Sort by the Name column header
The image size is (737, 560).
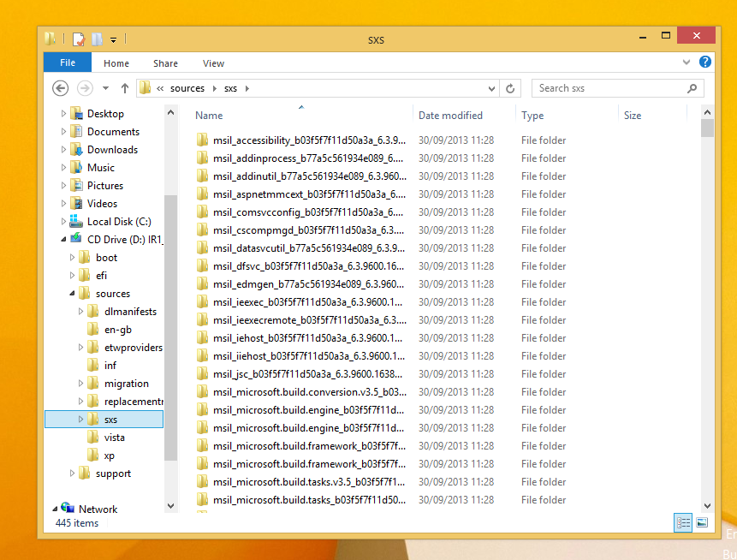209,116
